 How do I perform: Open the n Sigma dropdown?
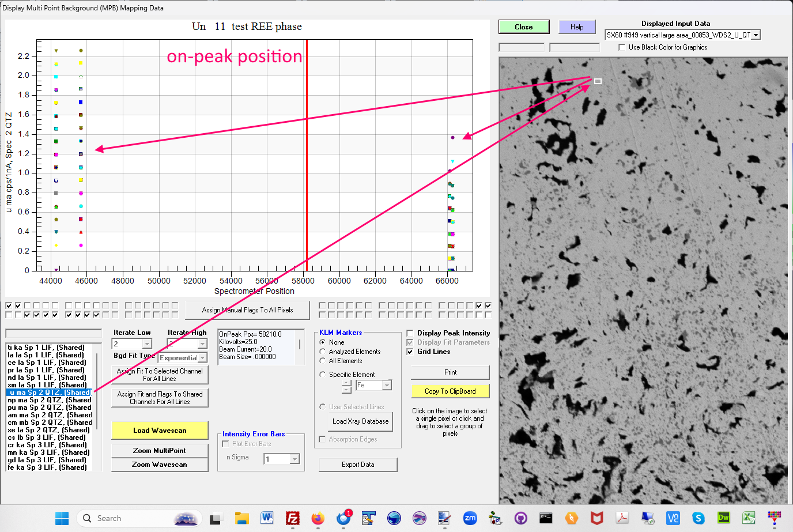[294, 459]
